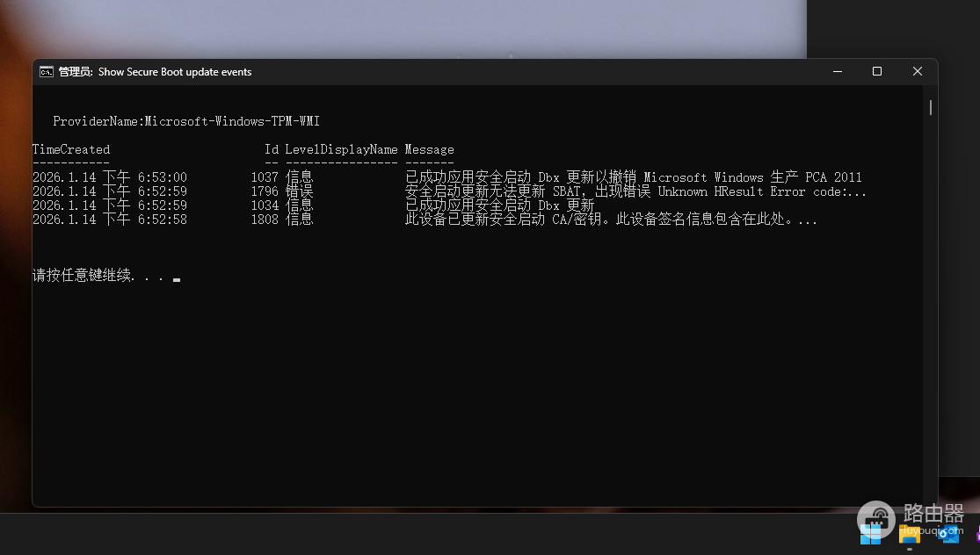The image size is (980, 555).
Task: Open the Windows Start button on taskbar
Action: (x=870, y=534)
